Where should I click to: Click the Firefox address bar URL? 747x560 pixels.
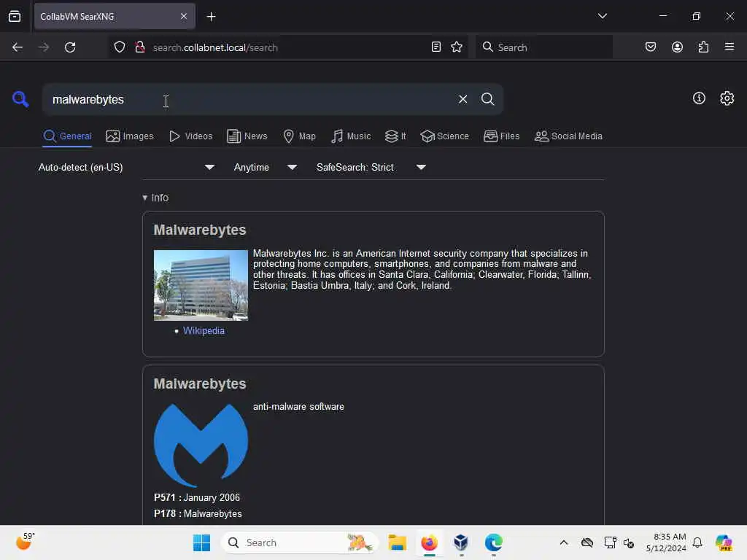pyautogui.click(x=215, y=47)
